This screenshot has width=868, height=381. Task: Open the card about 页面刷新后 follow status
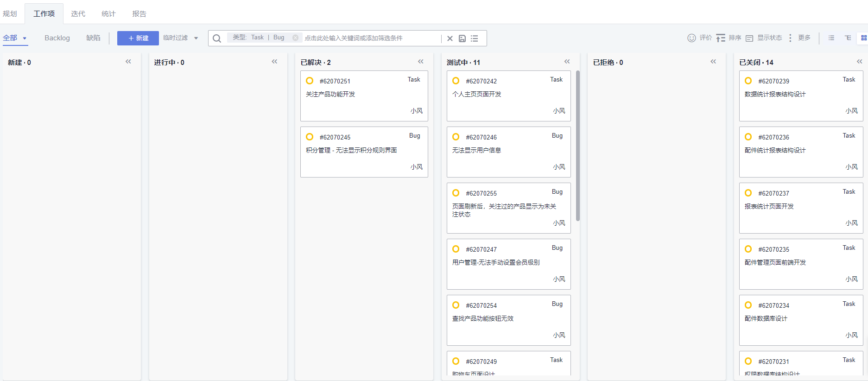point(509,208)
